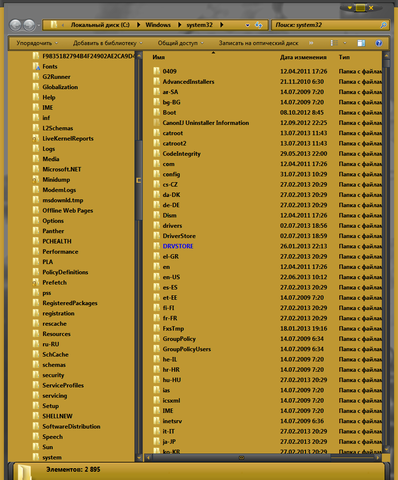Toggle the preview pane icon
This screenshot has height=480, width=398.
coord(361,43)
